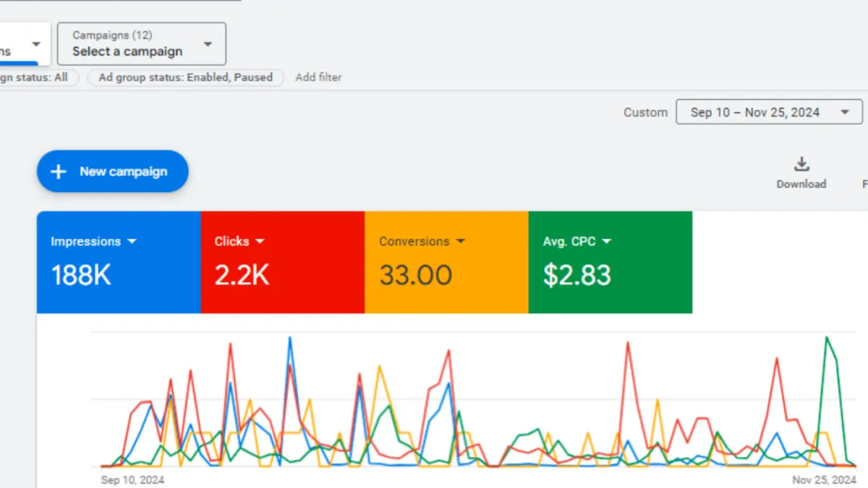Open the Avg. CPC metric dropdown arrow

click(x=607, y=242)
